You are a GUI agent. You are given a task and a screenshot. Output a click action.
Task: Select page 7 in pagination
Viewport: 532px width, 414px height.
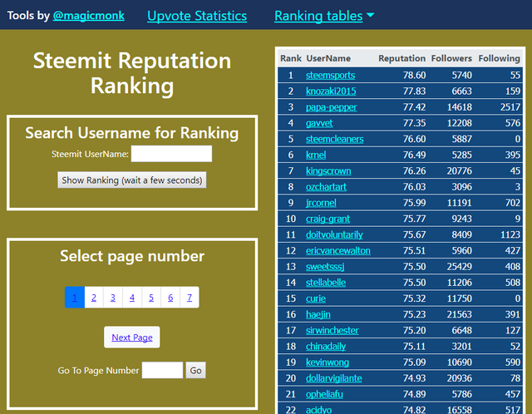[x=190, y=298]
